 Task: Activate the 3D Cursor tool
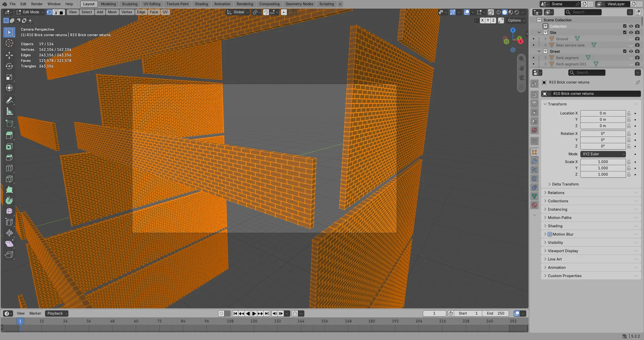click(x=9, y=43)
